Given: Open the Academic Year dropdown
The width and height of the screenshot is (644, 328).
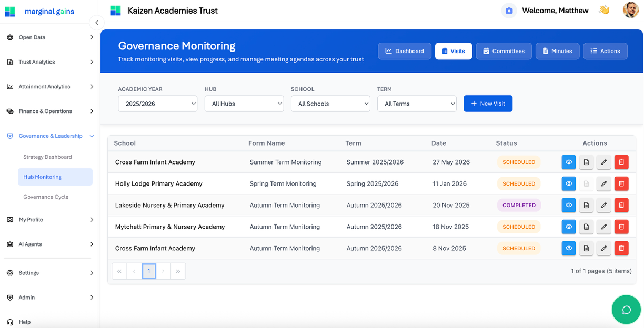Looking at the screenshot, I should point(157,104).
